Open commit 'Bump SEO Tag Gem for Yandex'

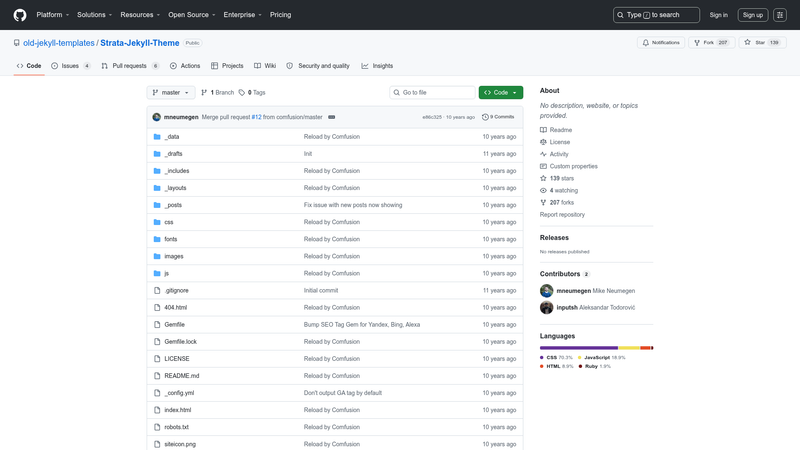tap(362, 324)
